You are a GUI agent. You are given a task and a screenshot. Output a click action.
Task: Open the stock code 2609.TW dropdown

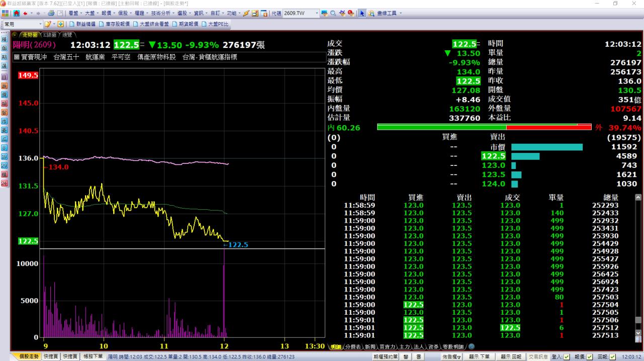[317, 13]
